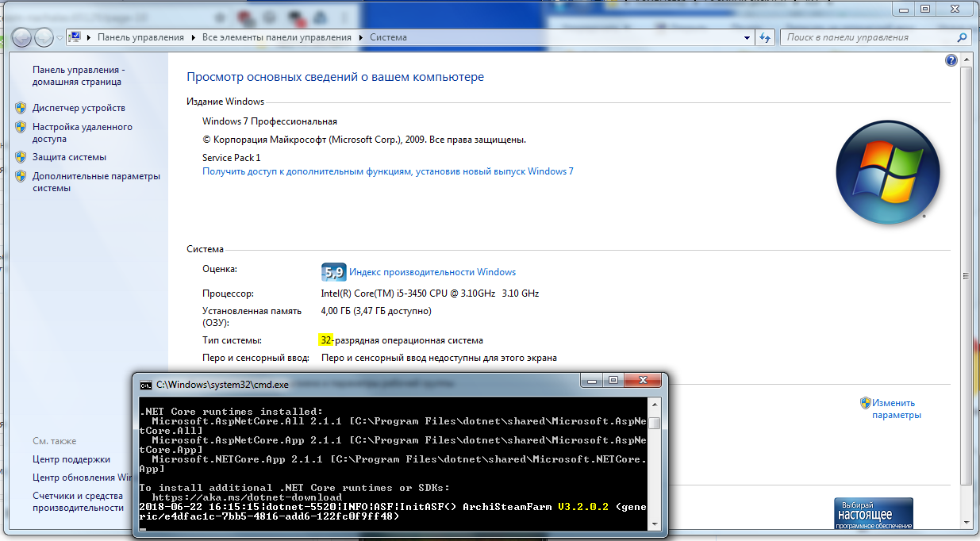Click the 5,9 performance score badge

(x=333, y=272)
